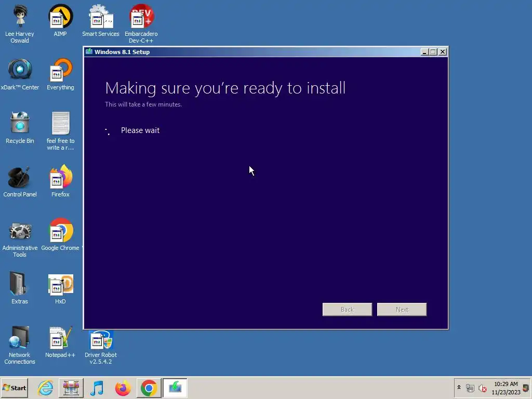Click the Back button in Setup

(x=347, y=310)
